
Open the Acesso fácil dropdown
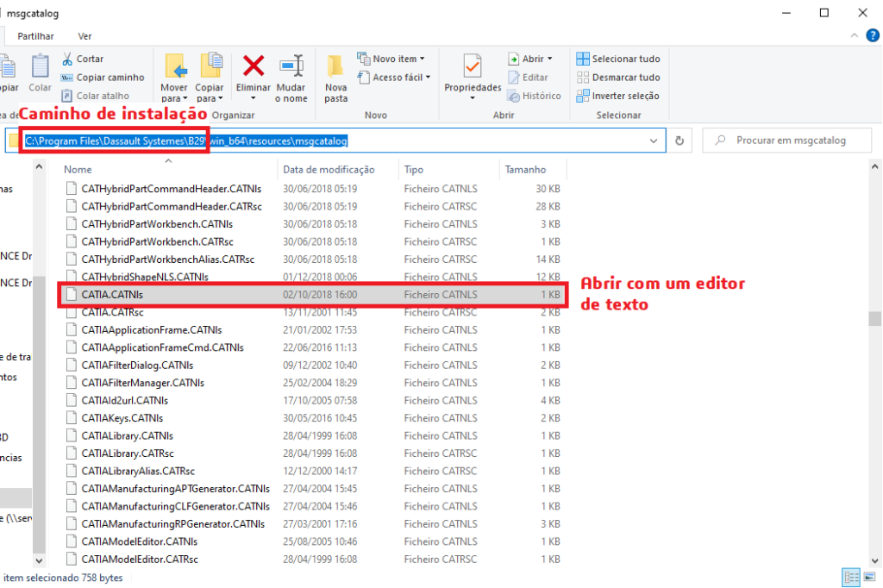point(398,78)
